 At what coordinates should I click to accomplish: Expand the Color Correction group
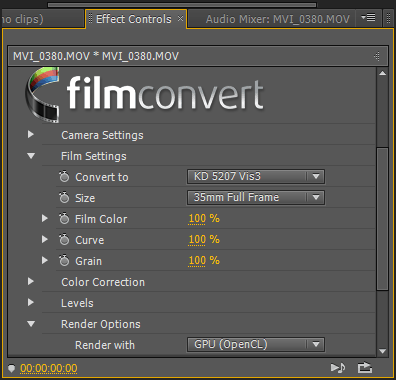(31, 282)
